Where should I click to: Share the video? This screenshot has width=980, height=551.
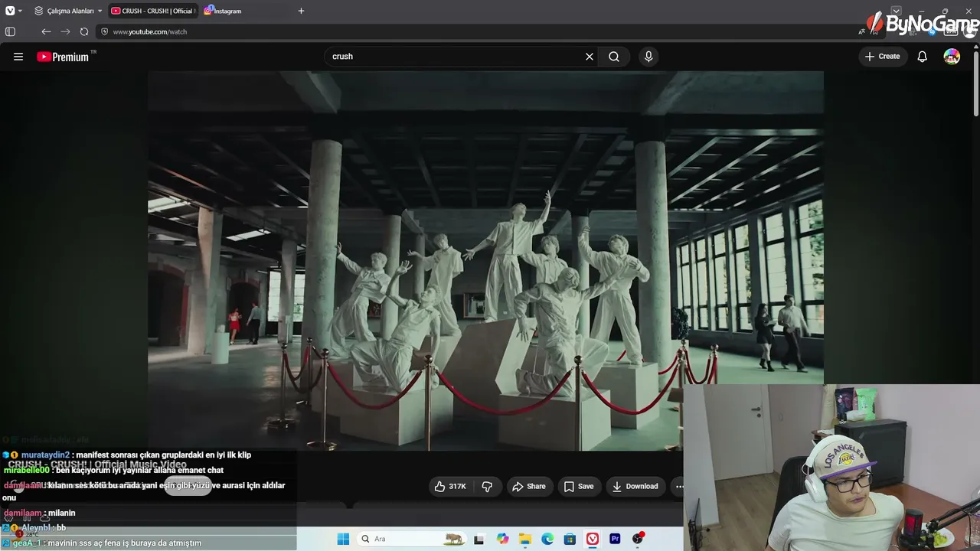coord(529,486)
